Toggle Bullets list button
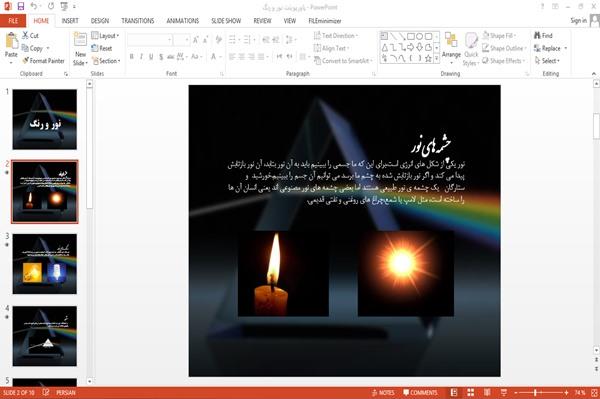This screenshot has height=399, width=600. coord(233,40)
